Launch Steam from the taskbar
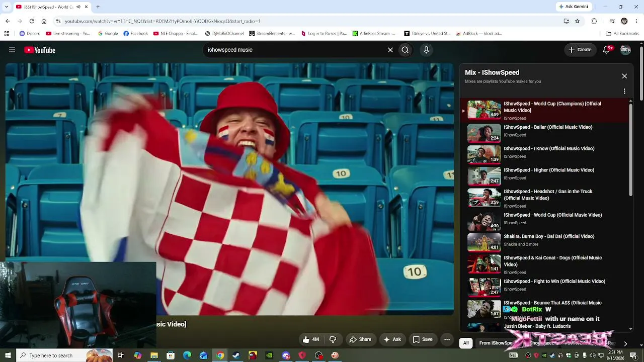The image size is (644, 362). 236,355
